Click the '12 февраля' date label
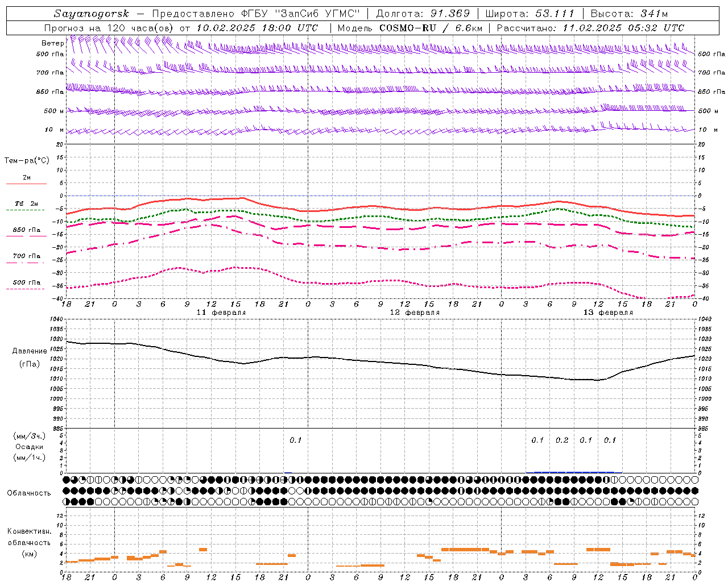728x582 pixels. tap(415, 313)
